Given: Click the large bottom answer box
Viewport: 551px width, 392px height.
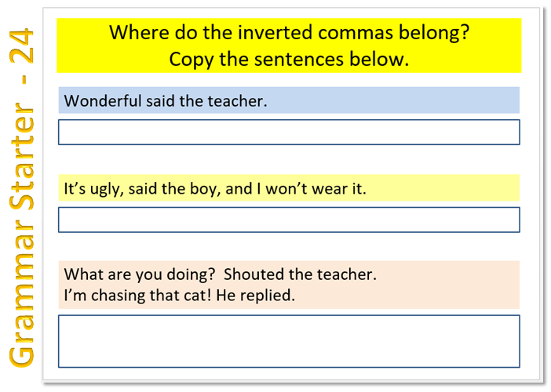Looking at the screenshot, I should pyautogui.click(x=289, y=341).
